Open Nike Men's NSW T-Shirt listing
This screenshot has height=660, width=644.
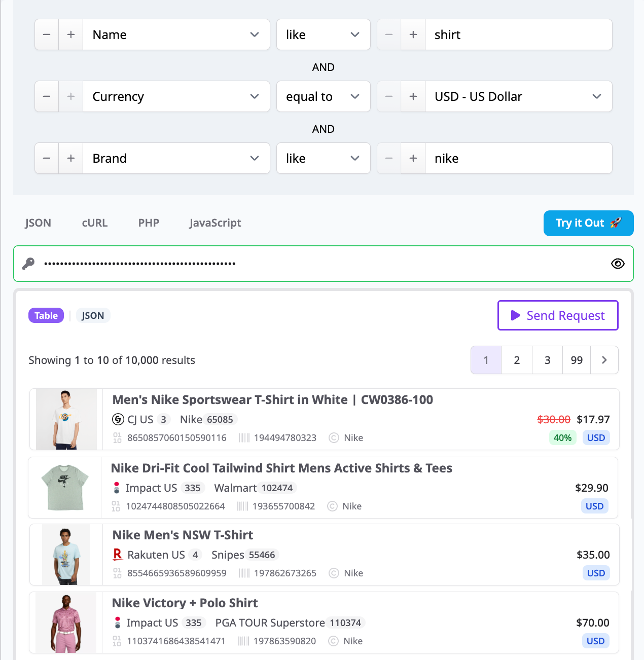183,535
